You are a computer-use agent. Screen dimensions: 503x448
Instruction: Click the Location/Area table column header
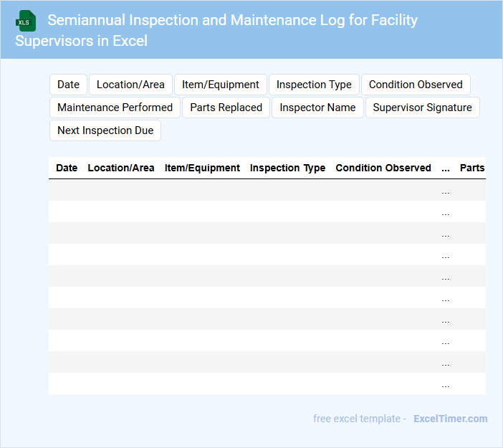pyautogui.click(x=121, y=168)
